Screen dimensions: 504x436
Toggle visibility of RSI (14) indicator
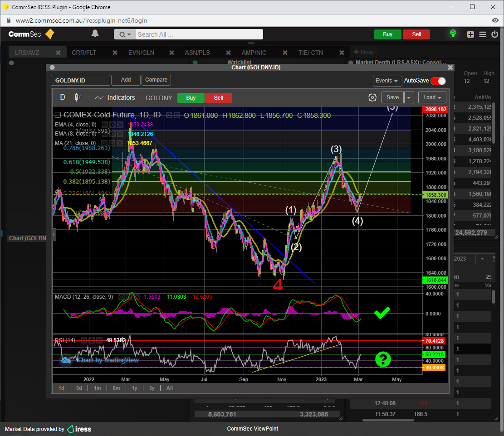pyautogui.click(x=84, y=340)
